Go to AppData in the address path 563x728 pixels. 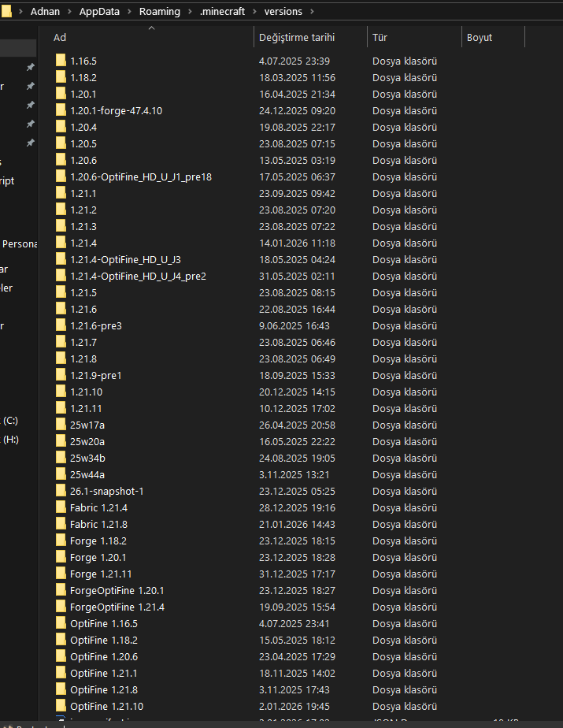click(99, 12)
